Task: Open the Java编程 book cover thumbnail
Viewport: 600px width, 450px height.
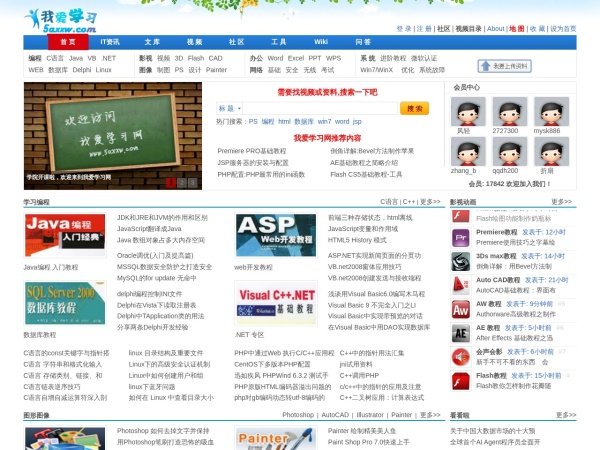Action: [x=64, y=235]
